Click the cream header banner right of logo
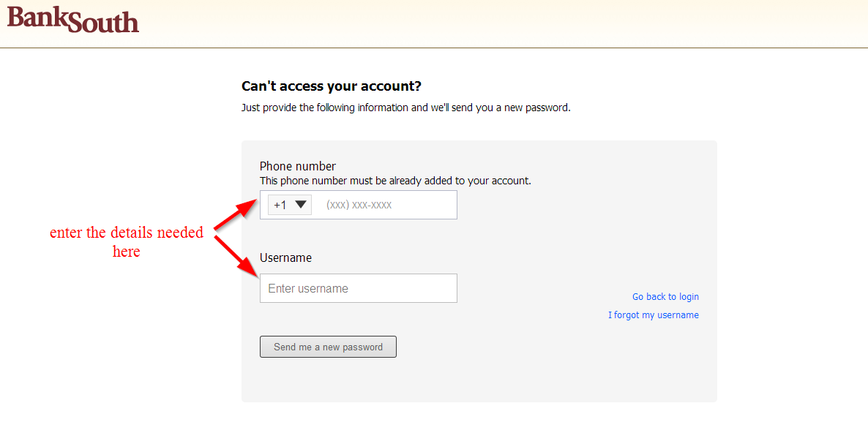Image resolution: width=868 pixels, height=444 pixels. click(498, 23)
